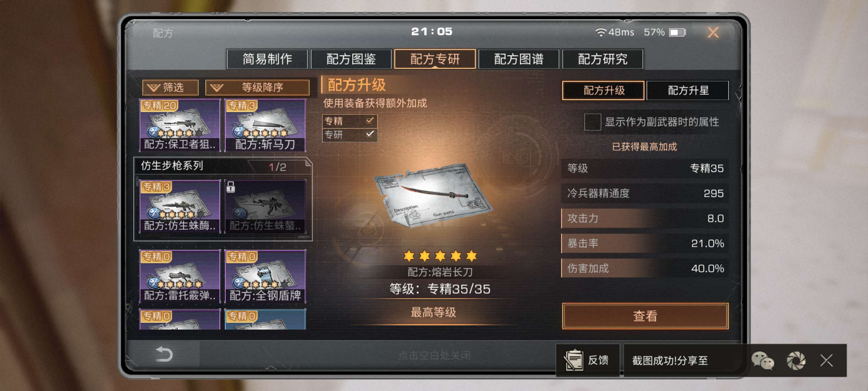This screenshot has height=391, width=868.
Task: Select the 配方:斩马刀 recipe thumbnail
Action: coord(265,125)
